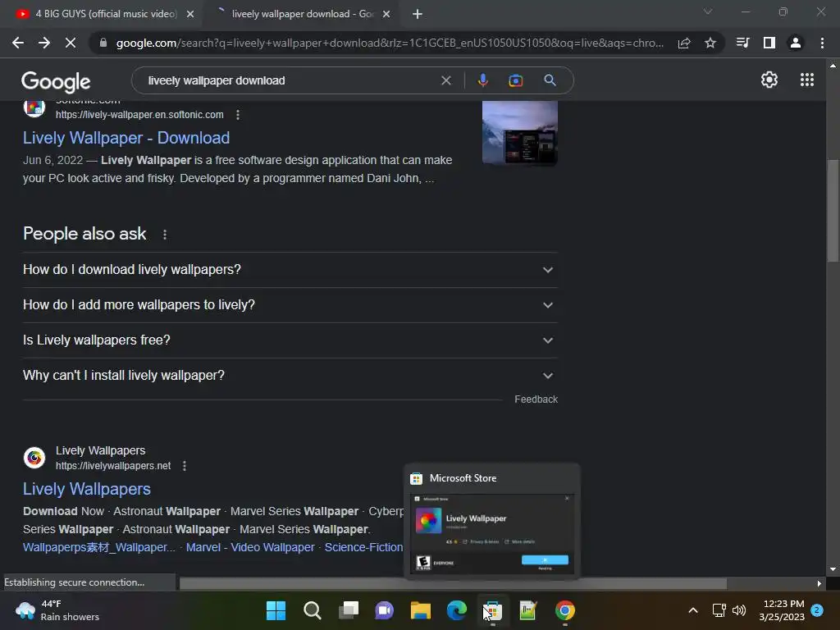This screenshot has height=630, width=840.
Task: Open the Microsoft Store taskbar icon
Action: pos(493,610)
